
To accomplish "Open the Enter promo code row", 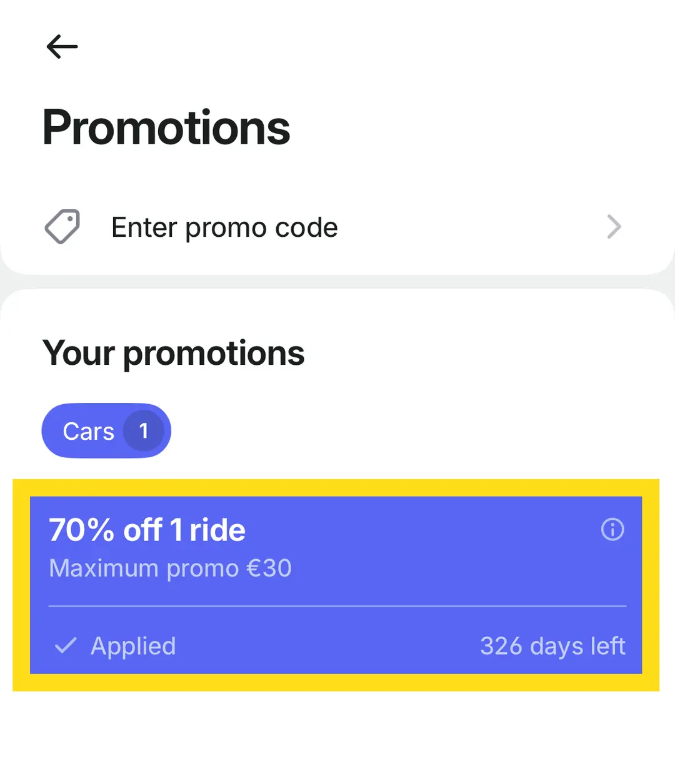I will click(337, 227).
